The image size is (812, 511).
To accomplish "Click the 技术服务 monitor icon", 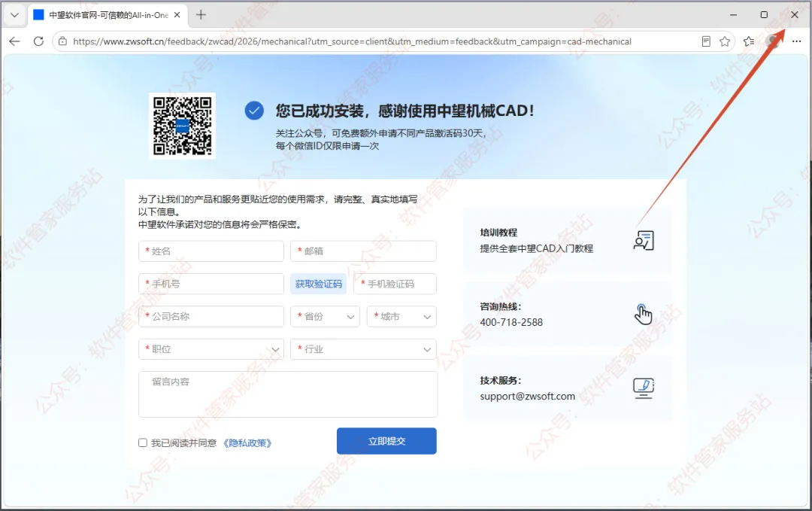I will (x=644, y=388).
